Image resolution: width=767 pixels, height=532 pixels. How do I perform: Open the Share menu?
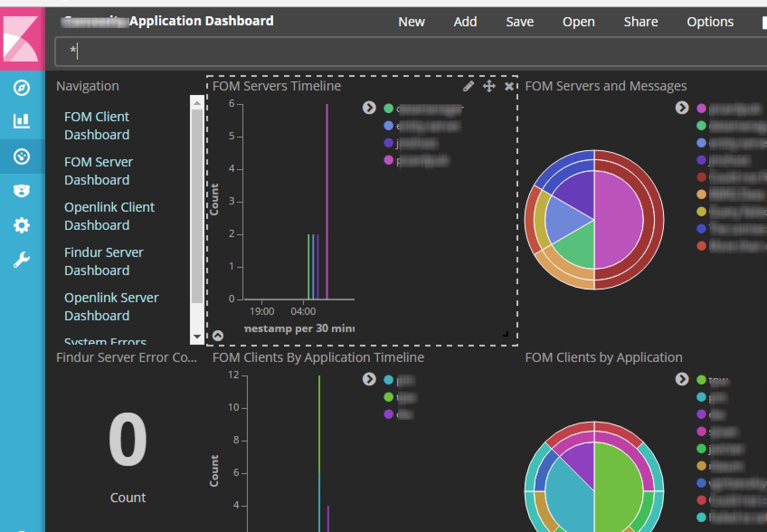[x=641, y=22]
